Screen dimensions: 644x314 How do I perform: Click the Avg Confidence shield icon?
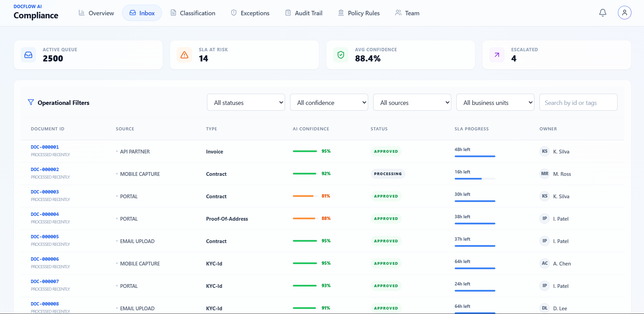341,55
